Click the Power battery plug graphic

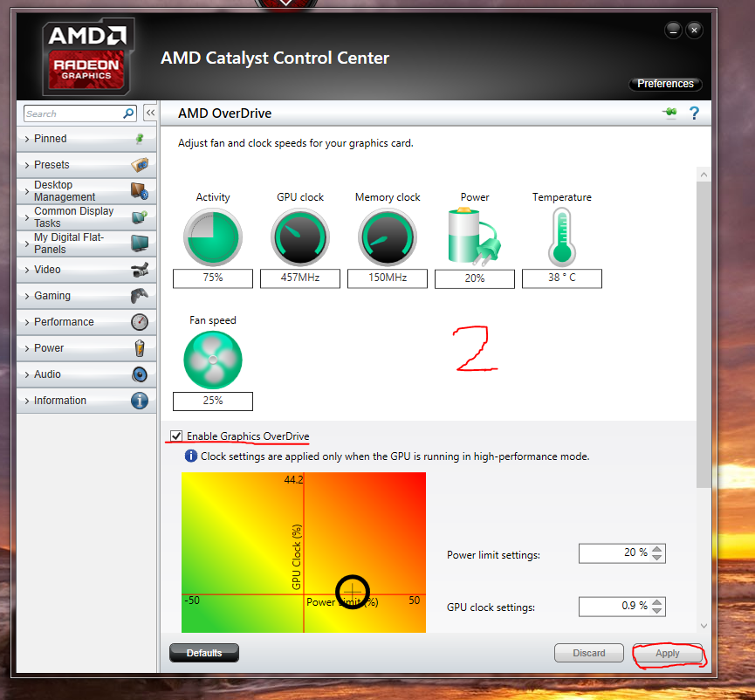click(474, 237)
